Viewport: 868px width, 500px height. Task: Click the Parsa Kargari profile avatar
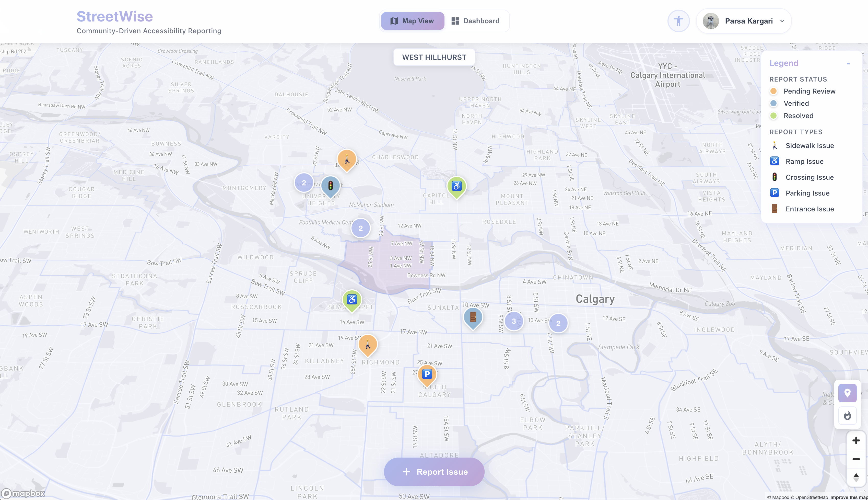(x=711, y=21)
